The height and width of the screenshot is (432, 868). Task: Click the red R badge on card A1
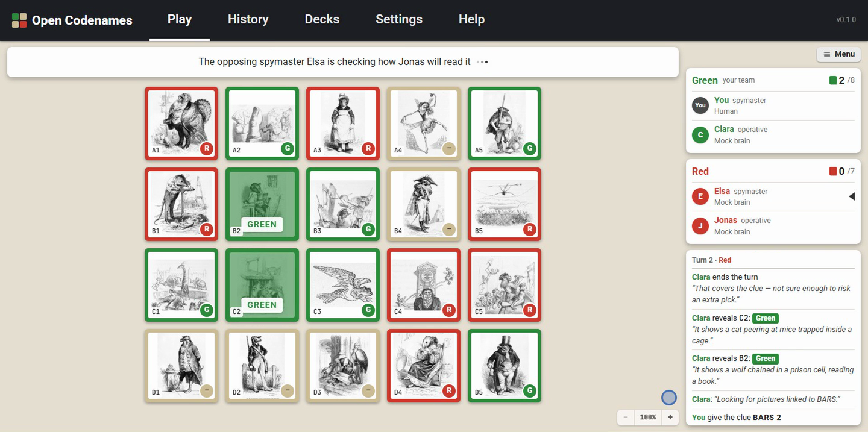pos(207,149)
